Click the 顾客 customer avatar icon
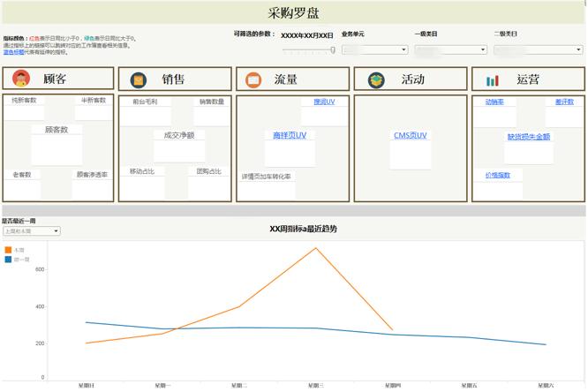Image resolution: width=588 pixels, height=392 pixels. 21,79
